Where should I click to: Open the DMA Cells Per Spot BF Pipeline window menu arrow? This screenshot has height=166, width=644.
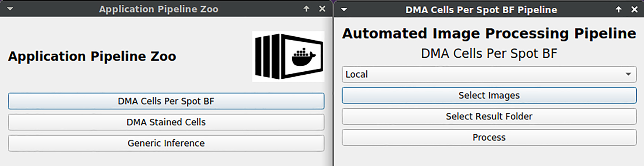pos(344,10)
